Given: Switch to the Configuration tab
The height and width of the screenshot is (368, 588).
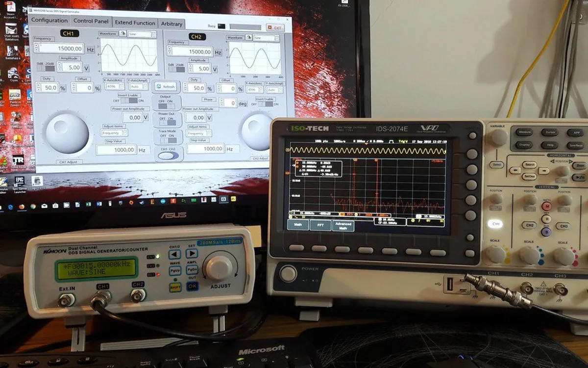Looking at the screenshot, I should click(x=49, y=20).
